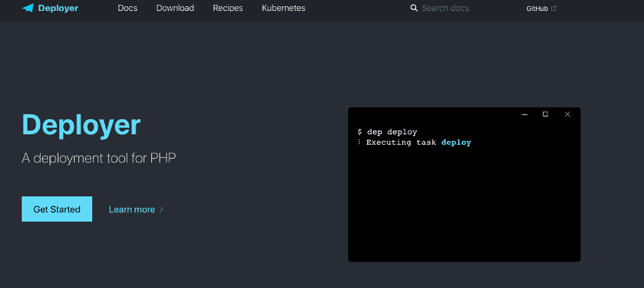Image resolution: width=644 pixels, height=288 pixels.
Task: Click the chevron arrow after Learn more
Action: [x=162, y=209]
